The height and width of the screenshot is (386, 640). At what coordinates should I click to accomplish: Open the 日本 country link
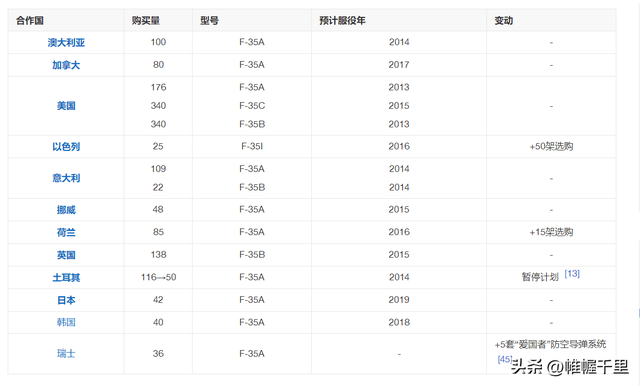pyautogui.click(x=66, y=300)
